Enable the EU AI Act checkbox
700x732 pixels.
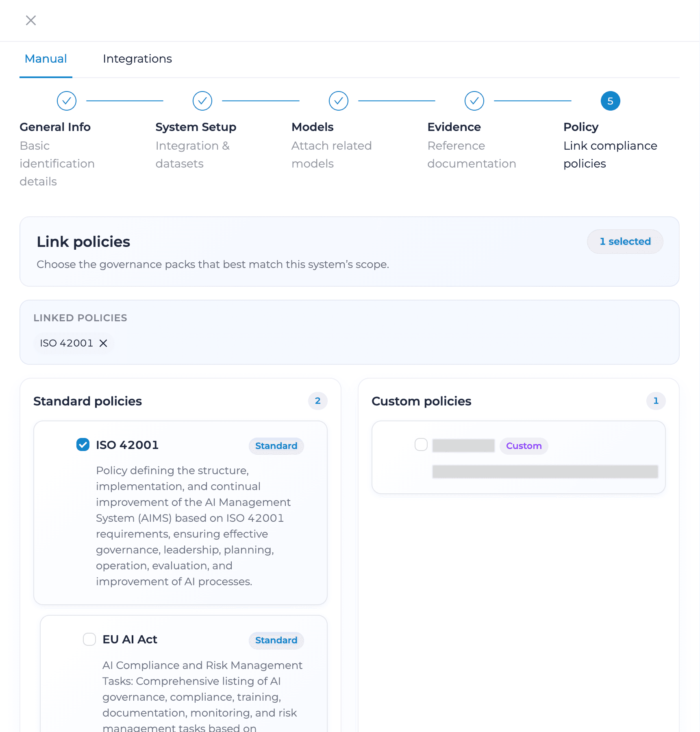[x=89, y=639]
